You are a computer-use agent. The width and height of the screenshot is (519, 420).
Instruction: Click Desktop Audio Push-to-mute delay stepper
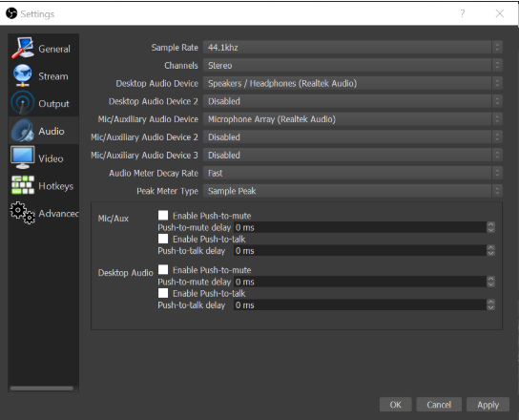pyautogui.click(x=491, y=282)
